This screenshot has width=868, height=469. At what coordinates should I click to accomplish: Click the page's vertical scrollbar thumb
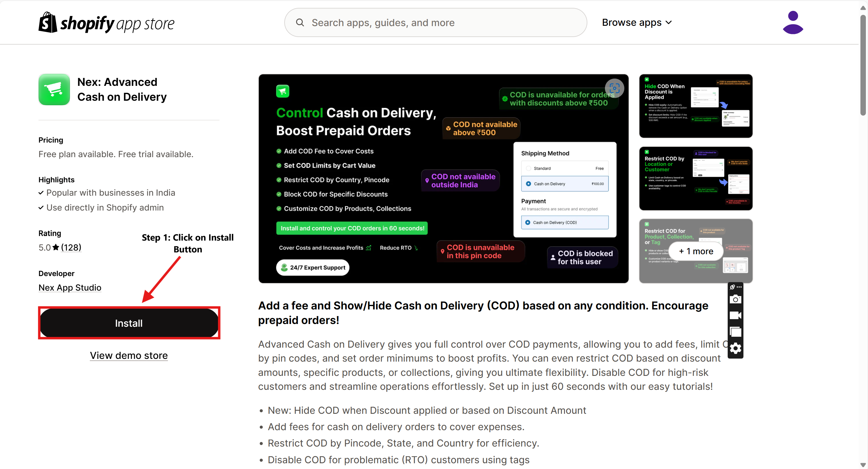(x=863, y=64)
